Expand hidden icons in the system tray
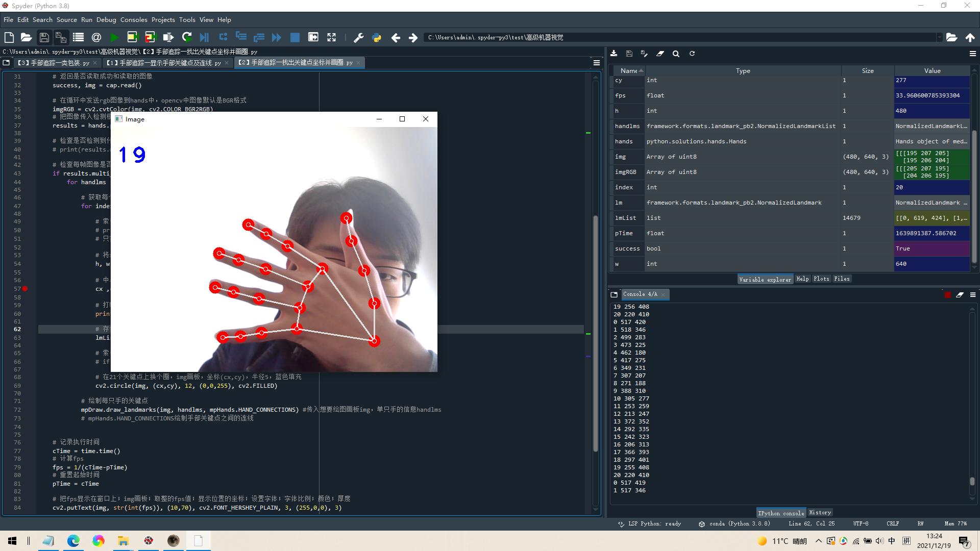 pos(818,541)
